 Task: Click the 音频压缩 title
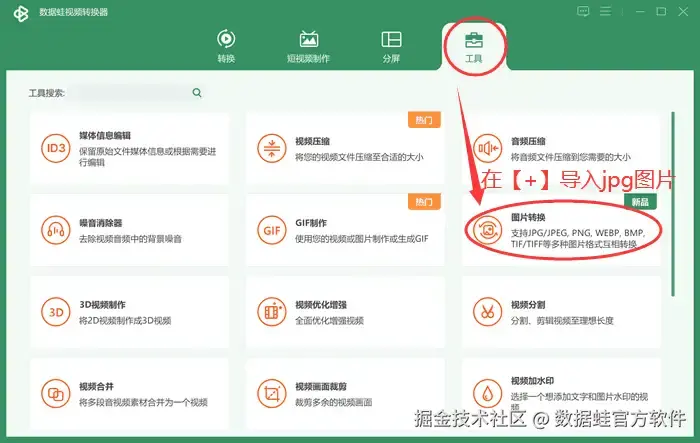tap(528, 141)
